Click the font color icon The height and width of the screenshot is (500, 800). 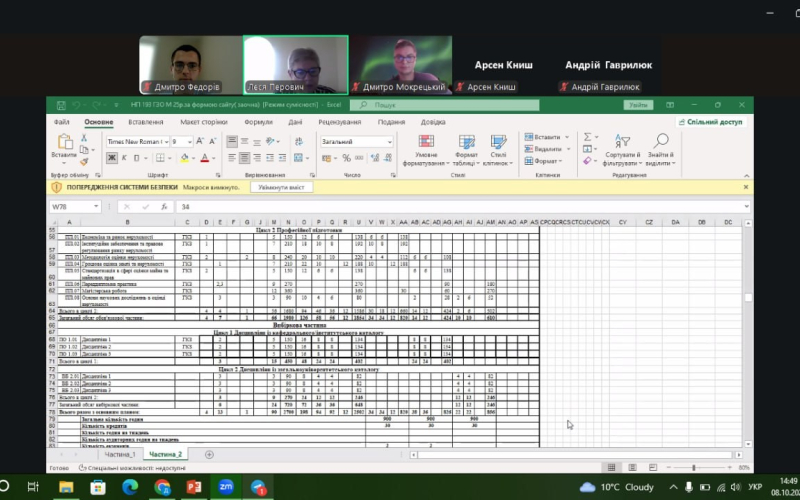203,158
